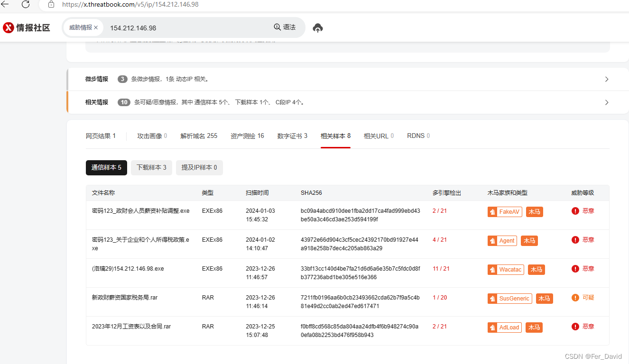Open the 资产测绘 16 tab

247,136
